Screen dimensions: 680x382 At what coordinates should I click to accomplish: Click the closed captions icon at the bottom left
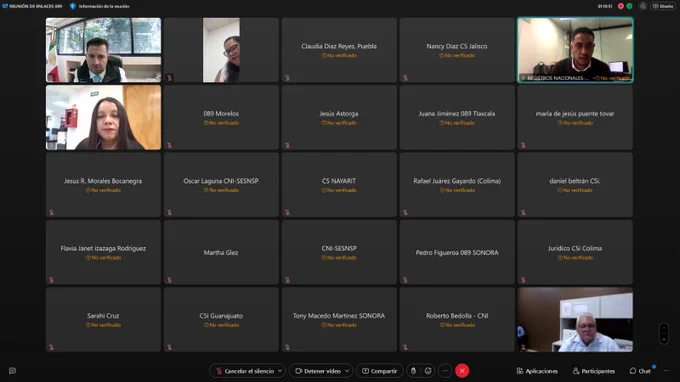tap(13, 371)
